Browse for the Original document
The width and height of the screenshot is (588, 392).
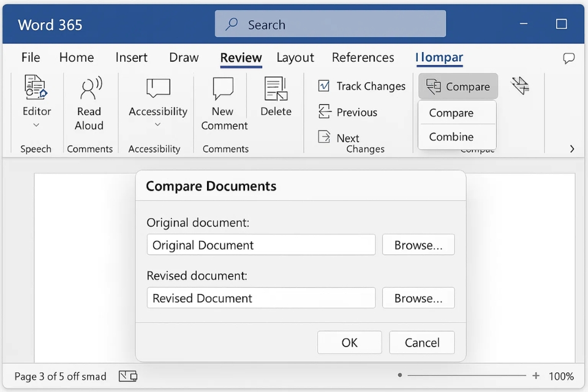pyautogui.click(x=418, y=245)
